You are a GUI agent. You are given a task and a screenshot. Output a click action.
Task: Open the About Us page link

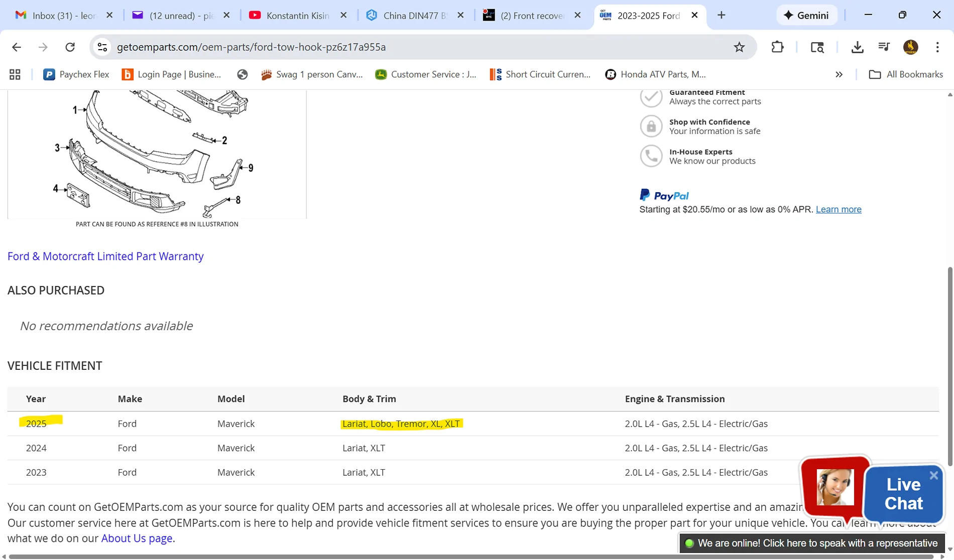click(137, 538)
